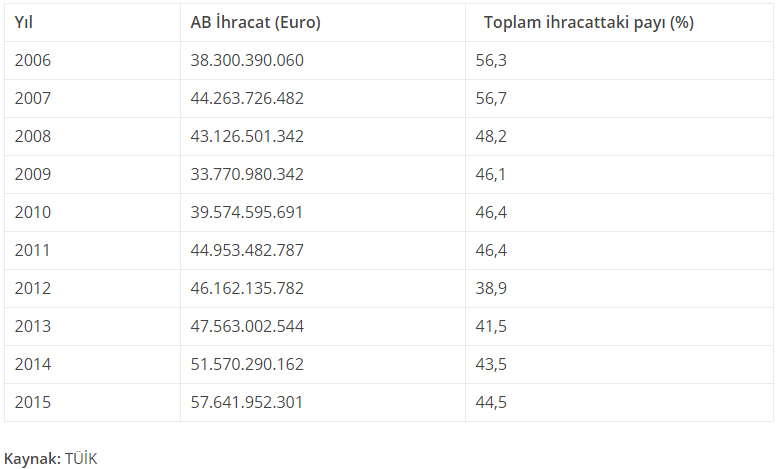The height and width of the screenshot is (469, 776).
Task: Click the export value 46.162.135.782
Action: 247,288
